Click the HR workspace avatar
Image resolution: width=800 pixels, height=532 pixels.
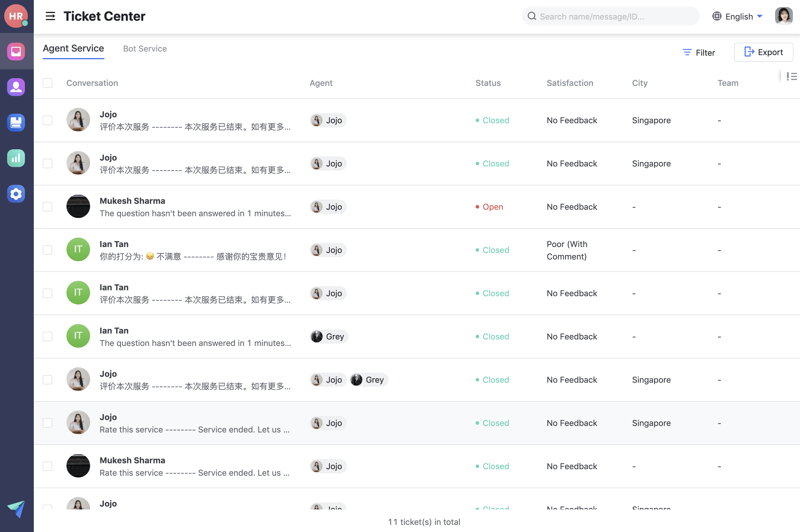click(x=16, y=16)
